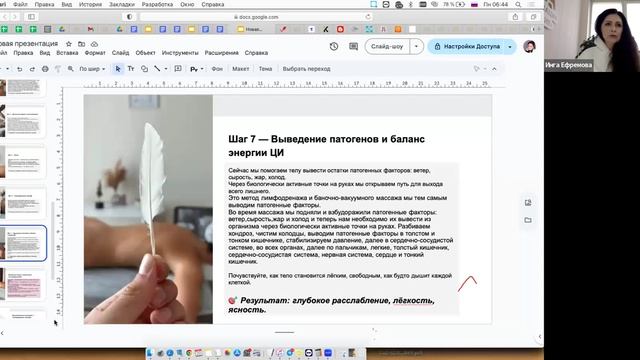Open the side panel folder icon
The width and height of the screenshot is (640, 360).
tap(528, 220)
